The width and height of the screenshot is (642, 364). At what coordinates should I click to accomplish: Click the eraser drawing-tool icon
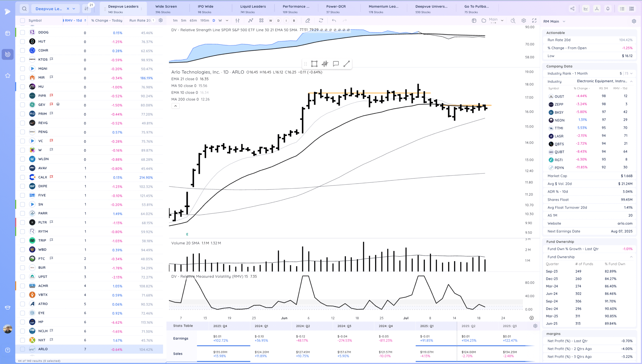308,21
